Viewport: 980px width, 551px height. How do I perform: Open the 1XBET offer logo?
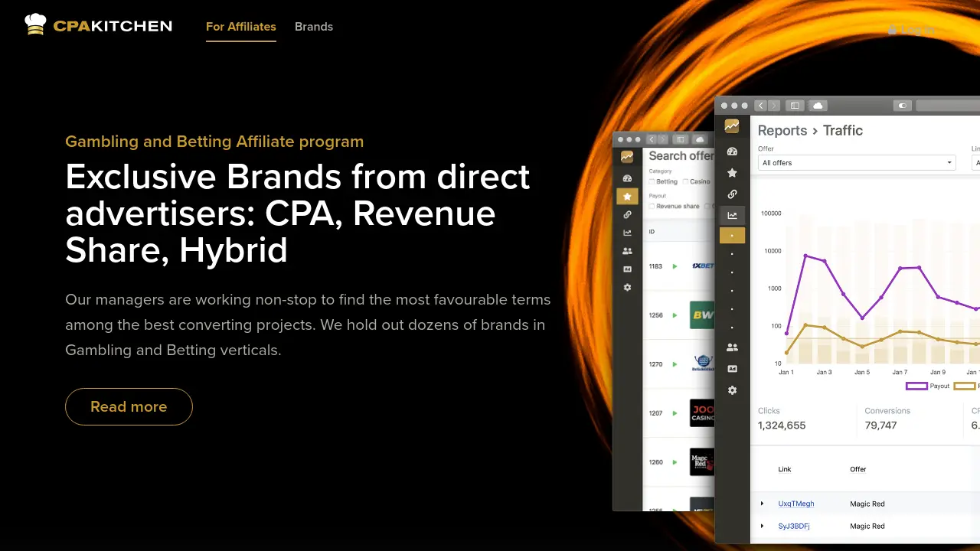coord(702,266)
